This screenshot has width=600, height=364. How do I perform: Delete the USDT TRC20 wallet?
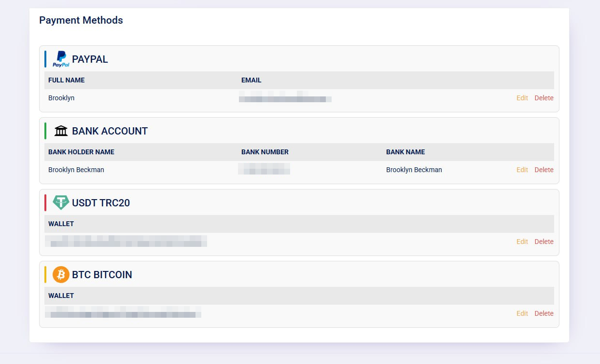544,242
